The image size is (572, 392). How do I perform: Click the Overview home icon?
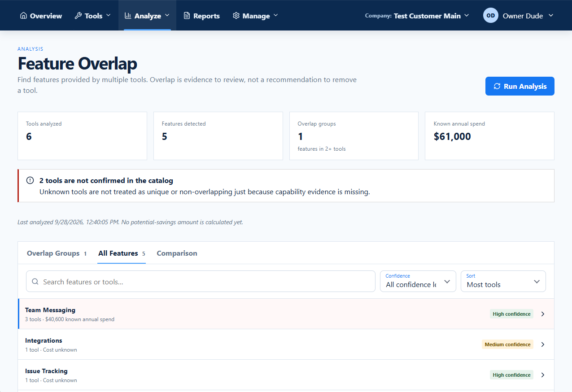tap(24, 16)
